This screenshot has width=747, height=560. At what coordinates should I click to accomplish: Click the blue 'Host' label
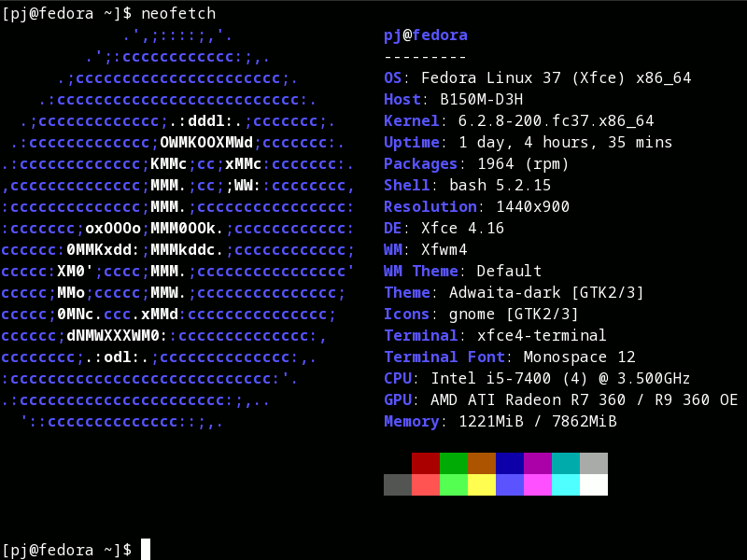402,99
